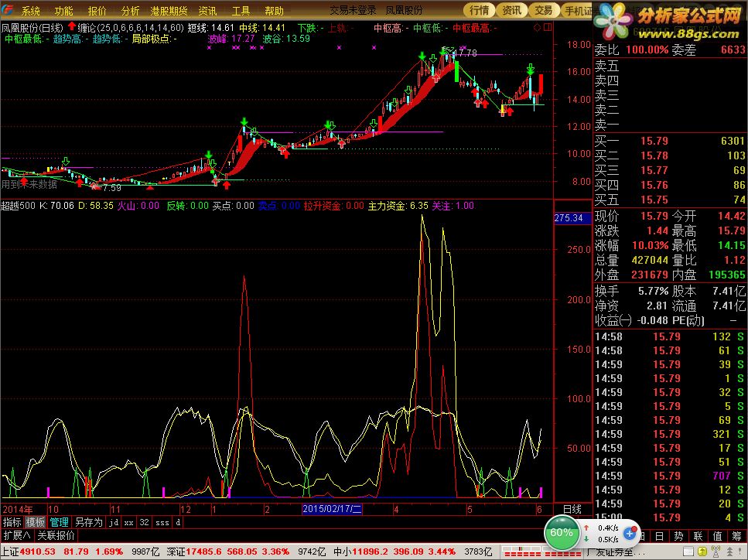The image size is (748, 560).
Task: Open the 报价 menu
Action: click(97, 11)
